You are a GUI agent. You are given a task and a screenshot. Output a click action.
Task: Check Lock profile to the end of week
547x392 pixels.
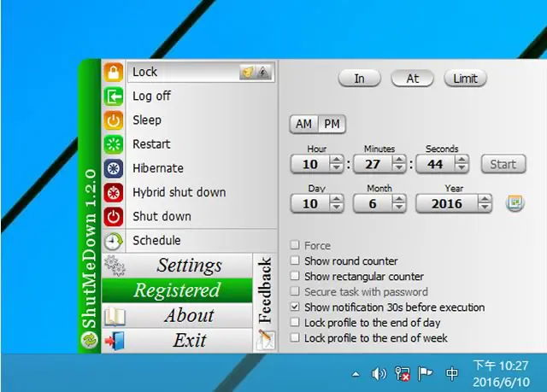point(295,337)
